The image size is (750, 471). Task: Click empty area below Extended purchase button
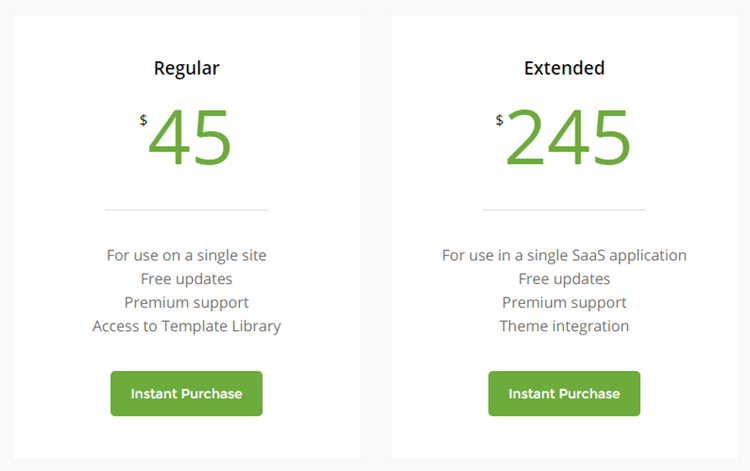click(x=564, y=438)
